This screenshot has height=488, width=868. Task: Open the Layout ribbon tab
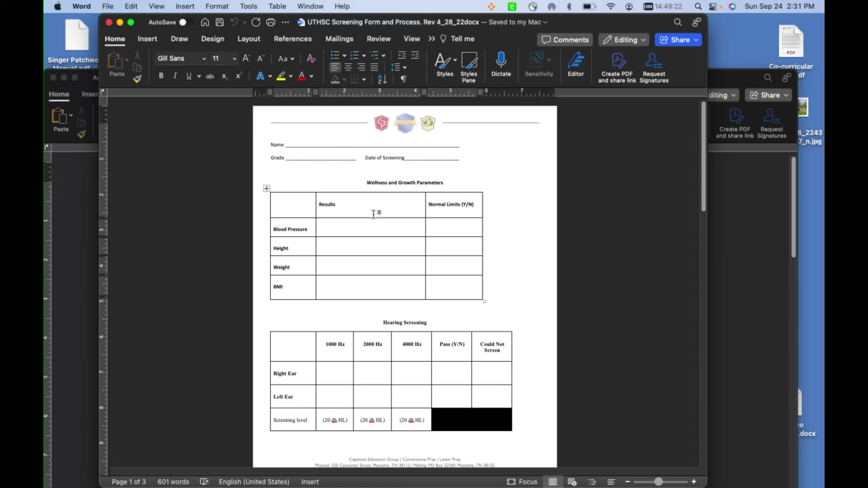tap(249, 39)
